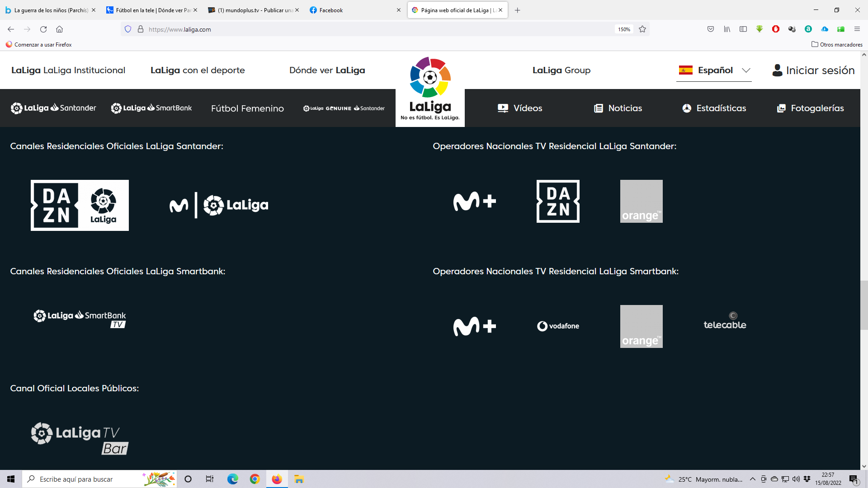Go to the Firefox home page icon
Image resolution: width=868 pixels, height=488 pixels.
point(59,29)
